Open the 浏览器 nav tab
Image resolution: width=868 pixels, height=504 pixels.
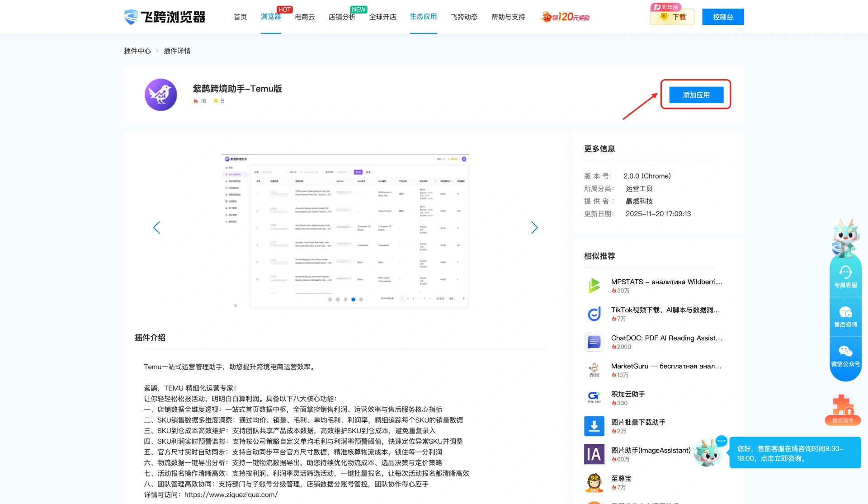[271, 17]
